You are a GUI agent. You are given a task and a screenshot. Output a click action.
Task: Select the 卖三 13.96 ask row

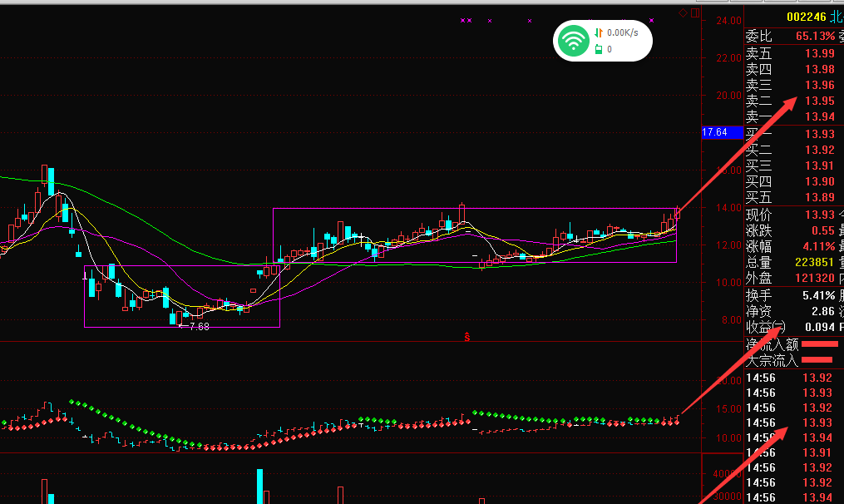(790, 85)
